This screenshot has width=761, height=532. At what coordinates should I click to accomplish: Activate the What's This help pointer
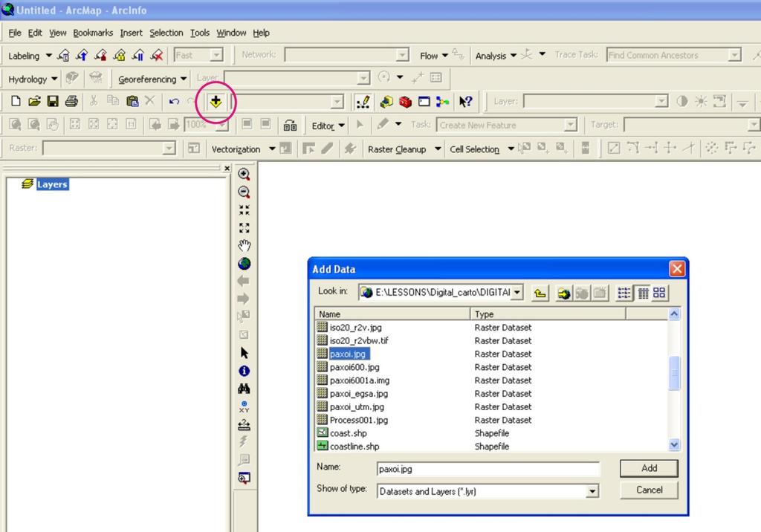coord(465,102)
